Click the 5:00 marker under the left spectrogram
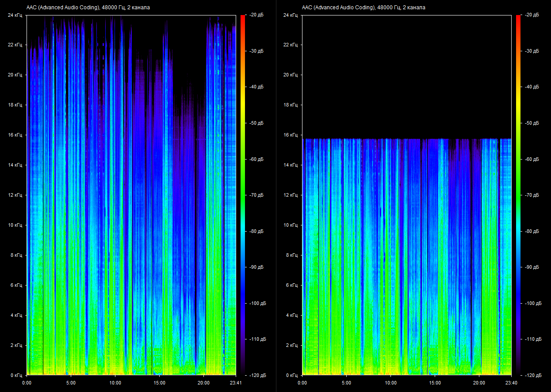The image size is (551, 392). tap(71, 383)
